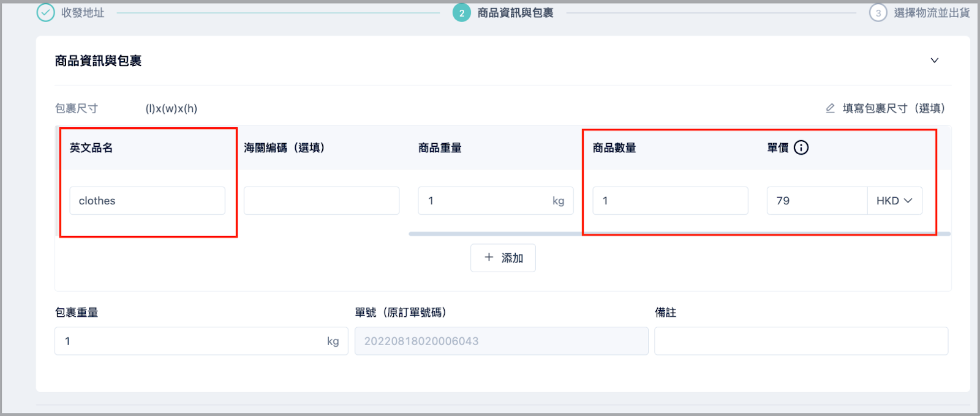
Task: Click the horizontal scrollbar under product table
Action: tap(679, 234)
